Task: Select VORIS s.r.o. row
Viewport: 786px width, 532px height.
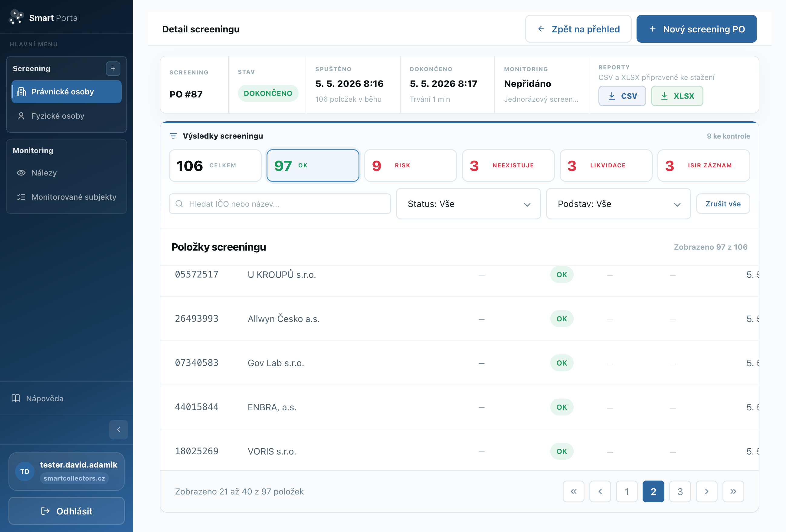Action: [x=459, y=450]
